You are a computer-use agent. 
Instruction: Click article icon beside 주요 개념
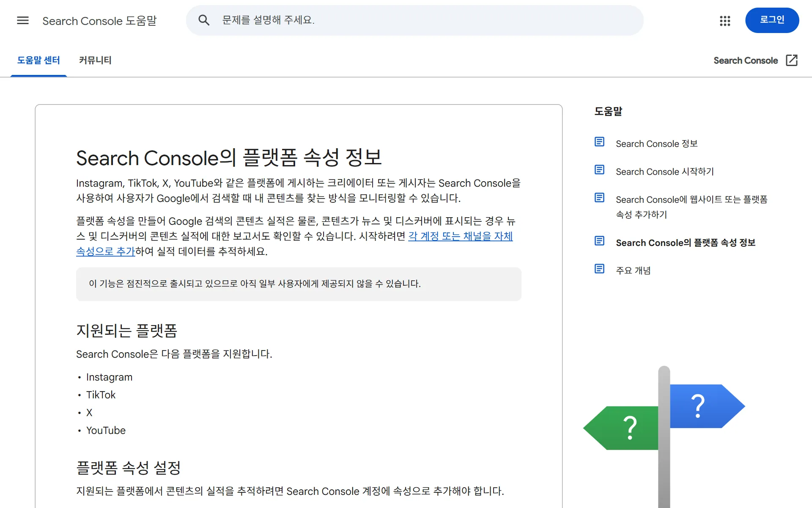pos(599,269)
